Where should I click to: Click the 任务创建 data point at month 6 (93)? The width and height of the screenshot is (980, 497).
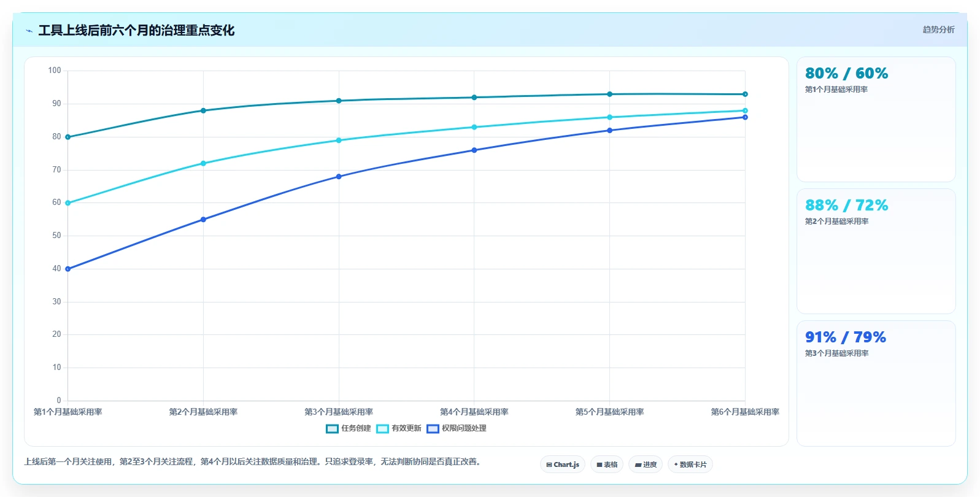745,94
